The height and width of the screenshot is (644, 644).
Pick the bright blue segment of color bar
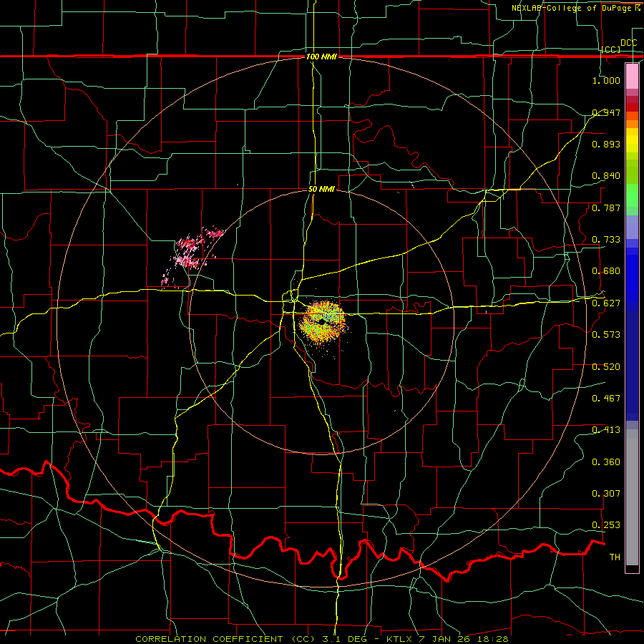tap(632, 278)
